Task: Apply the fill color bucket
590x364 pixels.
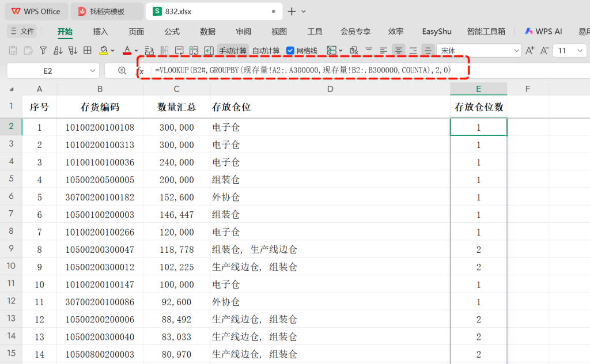Action: 104,50
